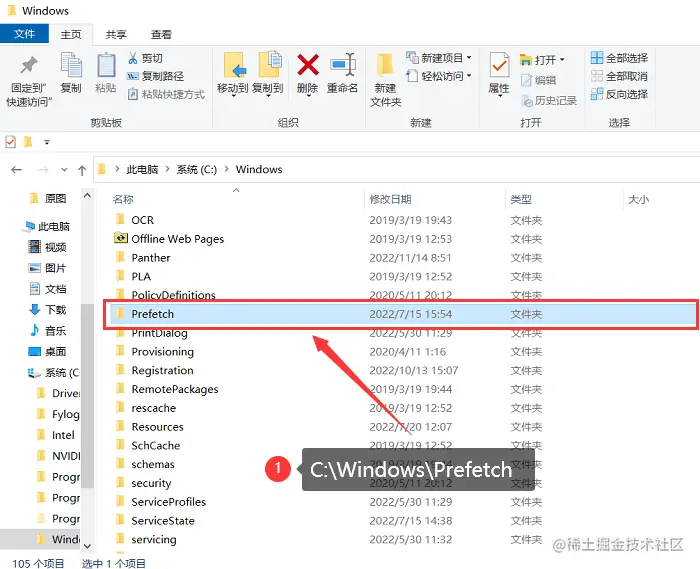Select 原图 folder in navigation pane
The image size is (700, 569).
coord(47,198)
